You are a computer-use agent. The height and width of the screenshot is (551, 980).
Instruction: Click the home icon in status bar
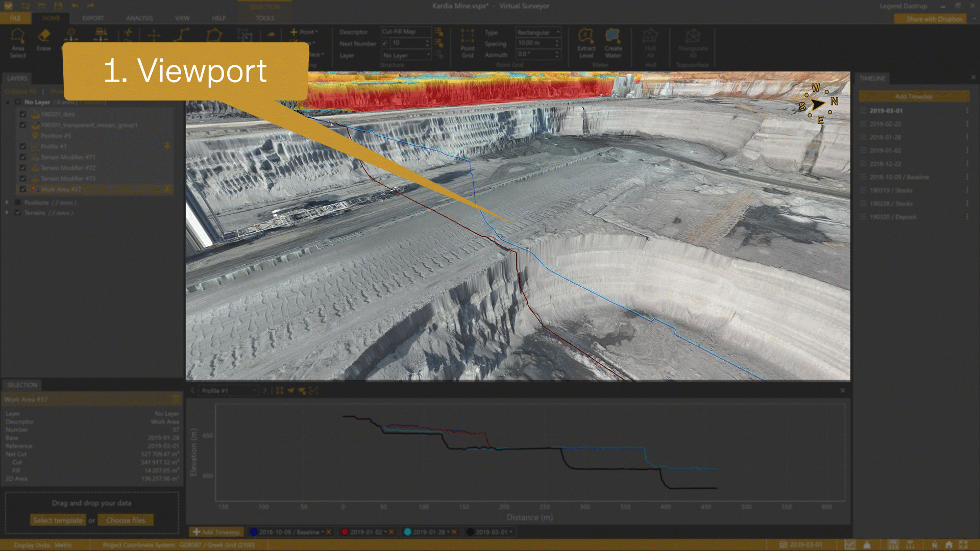pos(948,545)
